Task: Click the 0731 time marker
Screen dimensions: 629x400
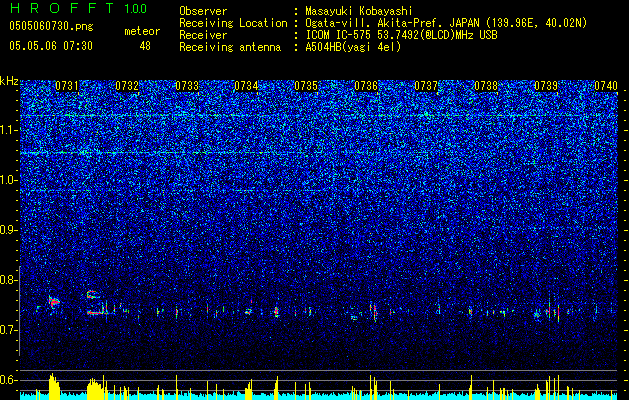Action: pyautogui.click(x=67, y=86)
